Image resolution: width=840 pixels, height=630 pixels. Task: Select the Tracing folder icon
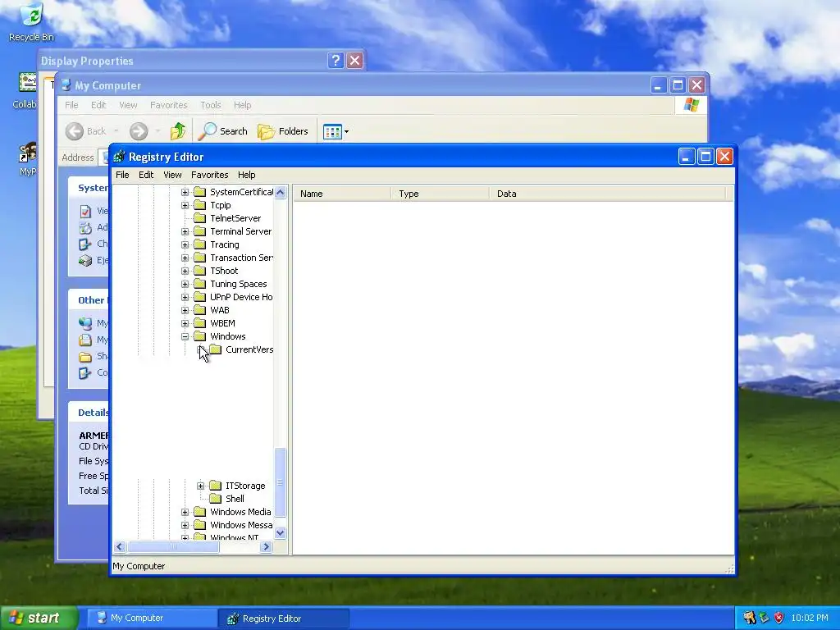coord(200,244)
